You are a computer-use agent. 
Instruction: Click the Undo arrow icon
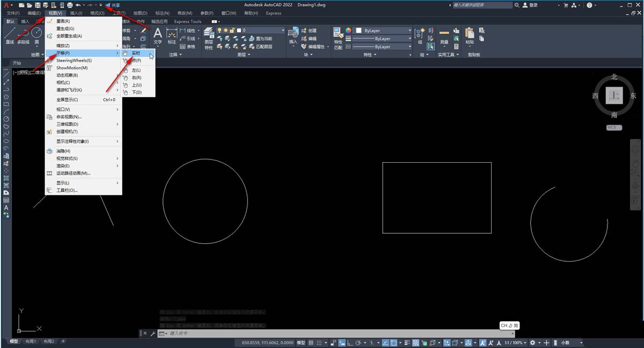click(78, 5)
